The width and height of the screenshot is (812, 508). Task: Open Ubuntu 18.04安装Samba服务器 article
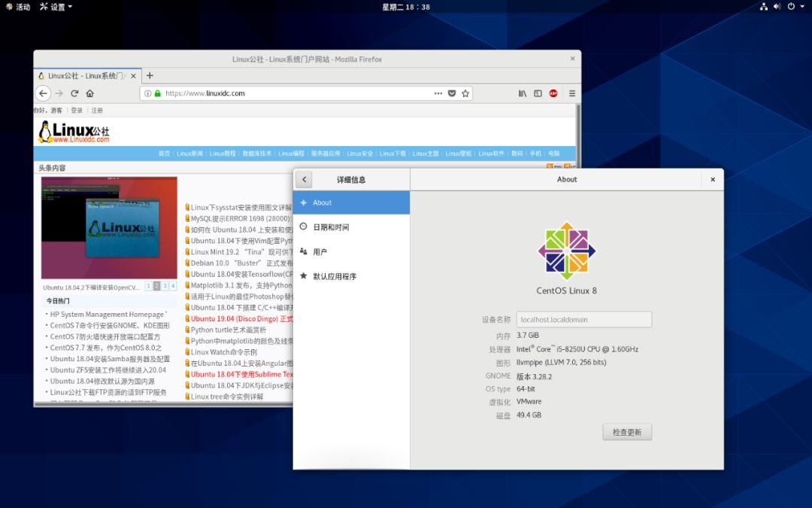click(110, 359)
